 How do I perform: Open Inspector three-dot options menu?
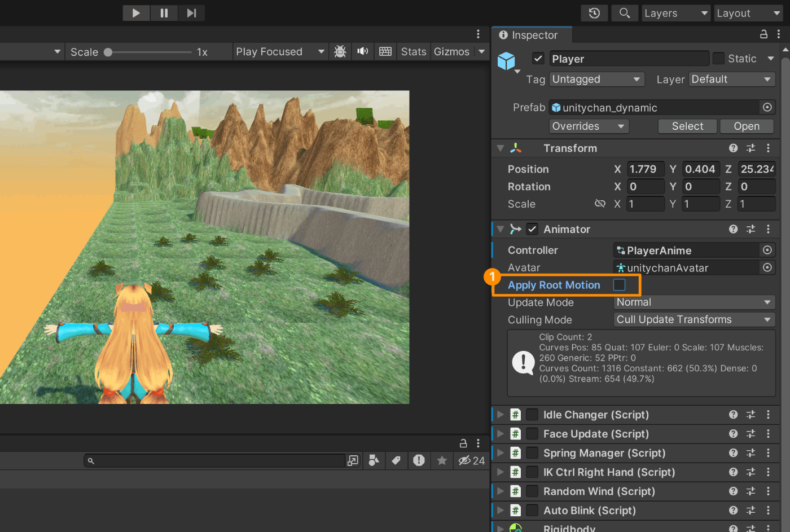click(779, 34)
